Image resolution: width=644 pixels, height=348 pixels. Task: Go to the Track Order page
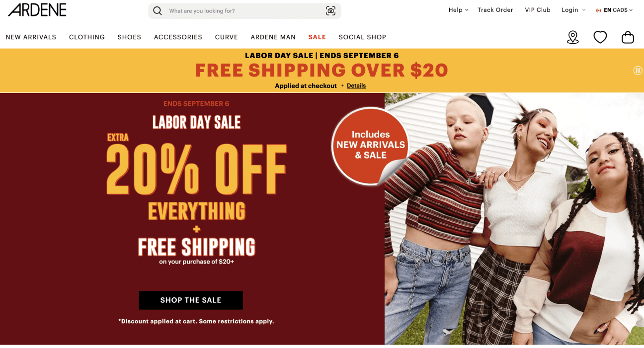pos(495,10)
